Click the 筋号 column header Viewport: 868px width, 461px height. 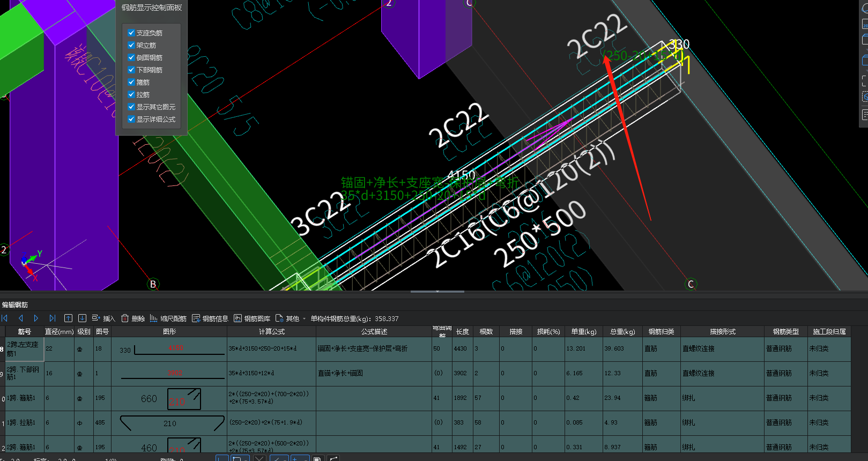coord(24,332)
